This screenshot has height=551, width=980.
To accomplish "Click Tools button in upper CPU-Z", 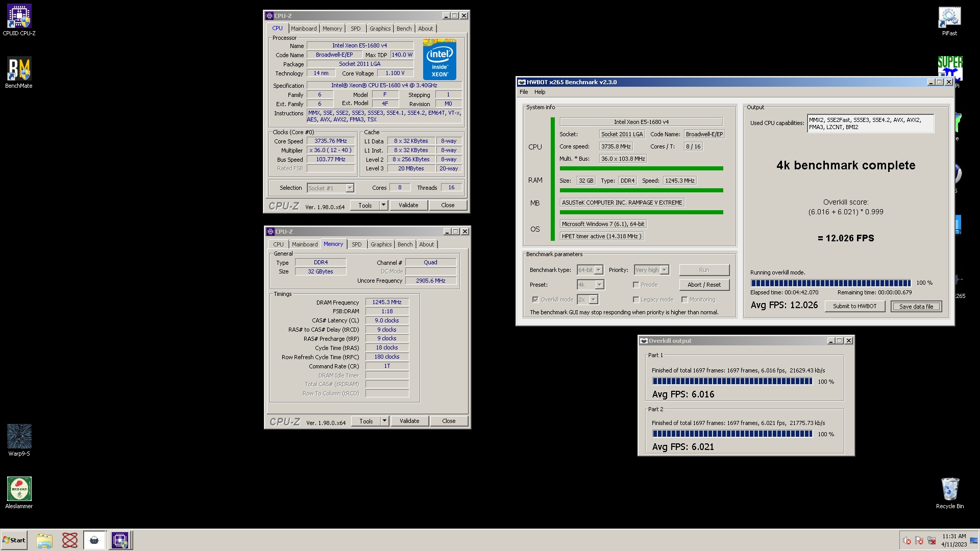I will click(x=365, y=205).
